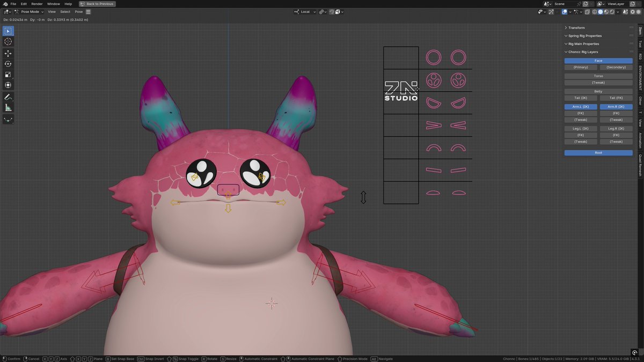Toggle the Leg.L (IK) layer
Screen dimensions: 644x362
click(x=581, y=129)
